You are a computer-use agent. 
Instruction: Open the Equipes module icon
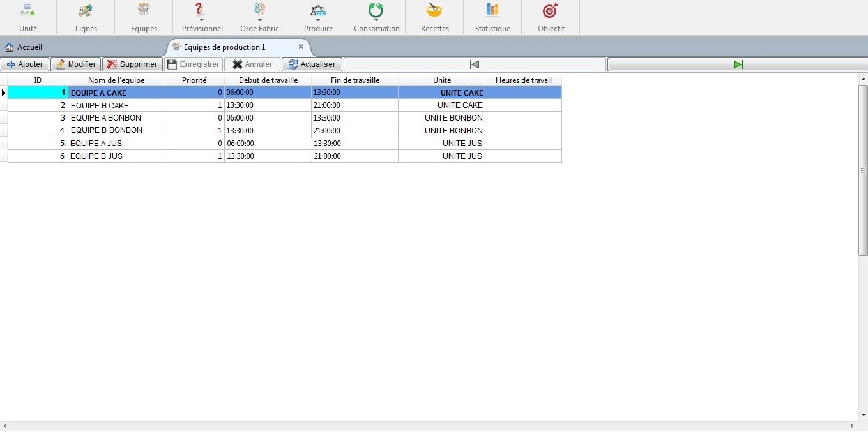144,11
